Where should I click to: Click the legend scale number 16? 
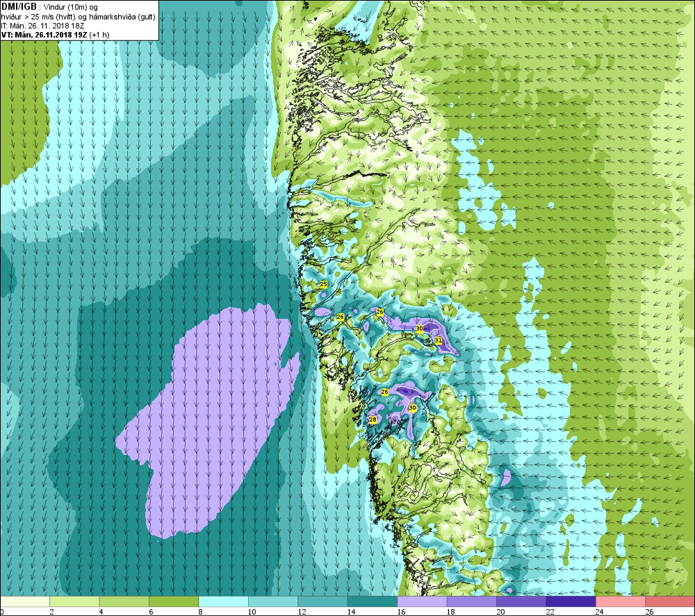[401, 612]
